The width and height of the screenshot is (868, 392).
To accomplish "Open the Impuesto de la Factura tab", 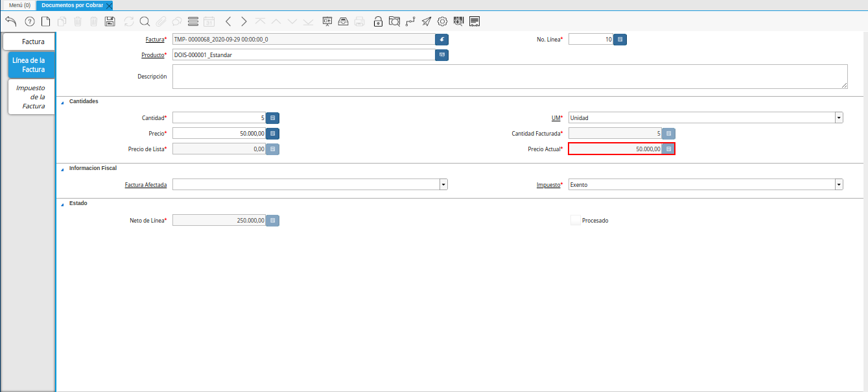I will click(x=31, y=97).
